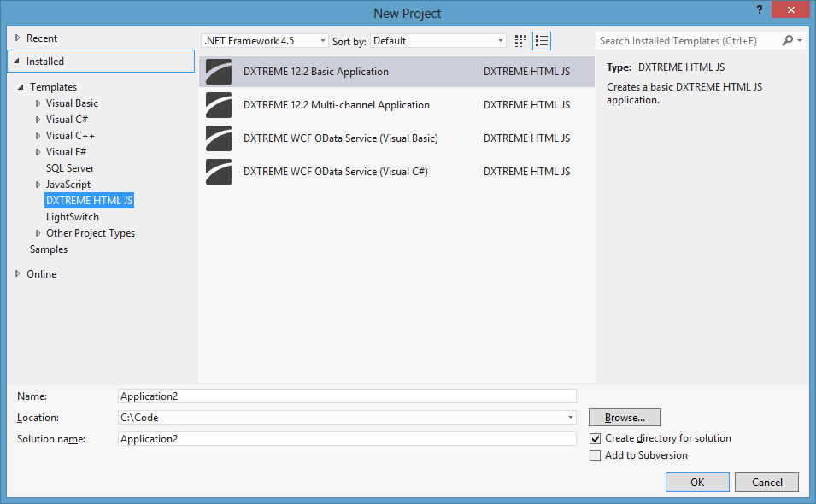Click the WCF OData Service (Visual Basic) icon
816x504 pixels.
pyautogui.click(x=219, y=138)
